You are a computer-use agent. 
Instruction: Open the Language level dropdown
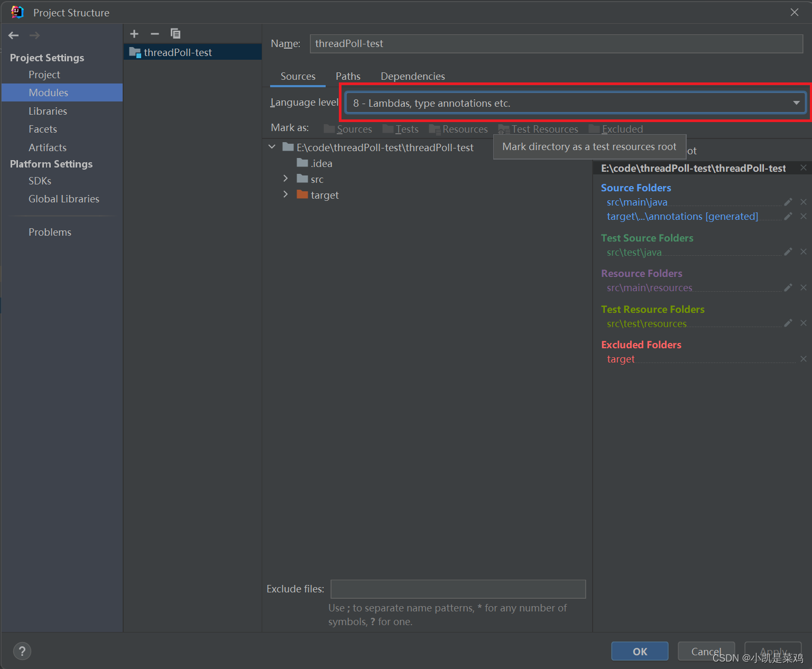point(575,103)
